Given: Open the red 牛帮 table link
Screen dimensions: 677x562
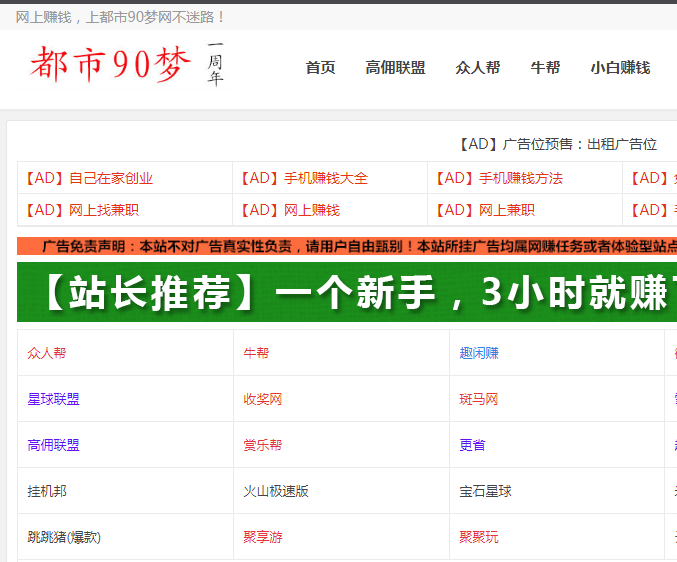Looking at the screenshot, I should pyautogui.click(x=256, y=353).
